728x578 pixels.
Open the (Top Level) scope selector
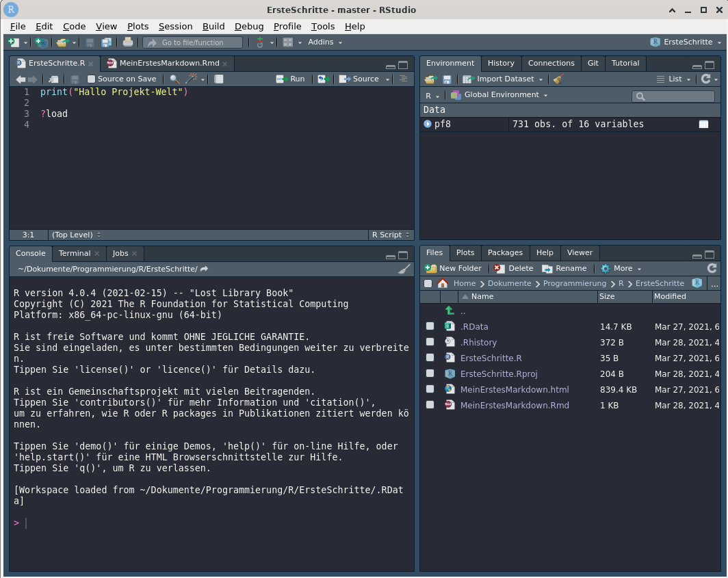tap(76, 235)
